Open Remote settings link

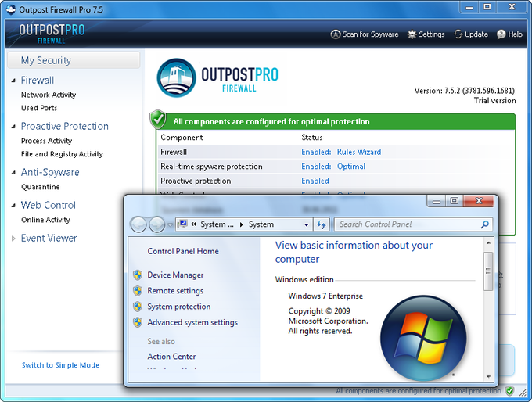pyautogui.click(x=175, y=291)
